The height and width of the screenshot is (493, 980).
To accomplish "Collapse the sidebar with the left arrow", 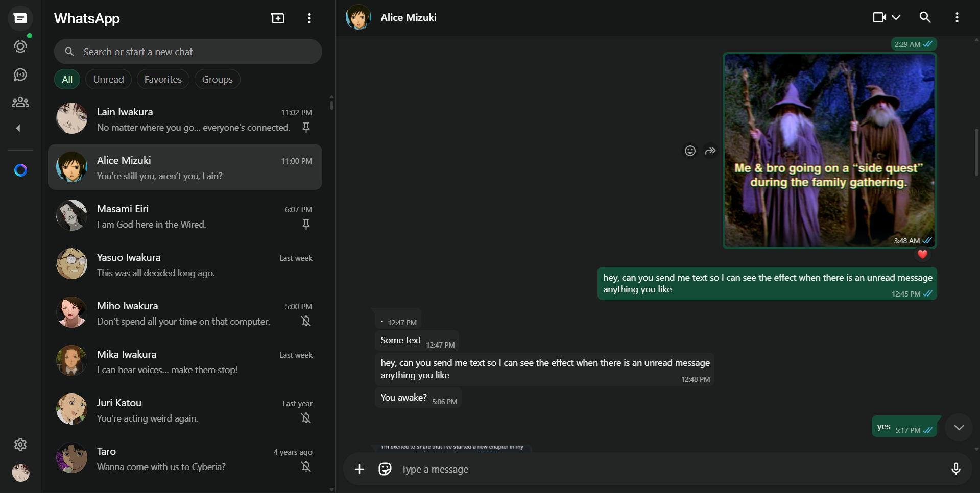I will tap(18, 128).
